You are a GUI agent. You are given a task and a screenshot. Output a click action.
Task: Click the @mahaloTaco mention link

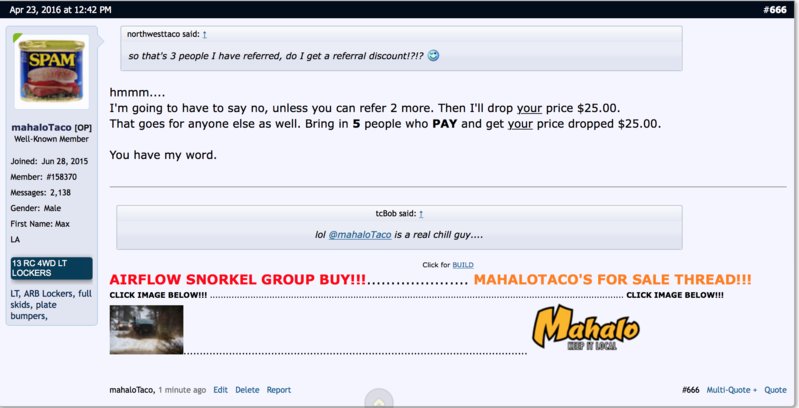click(x=360, y=235)
